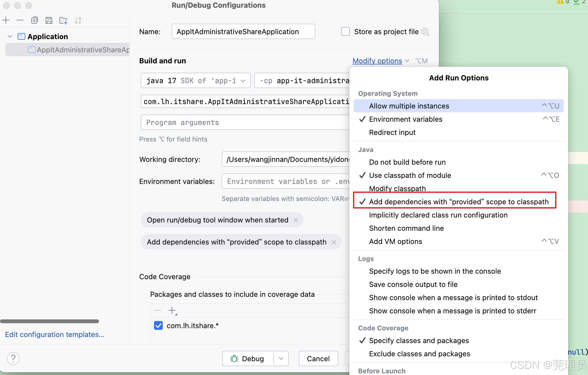This screenshot has width=588, height=375.
Task: Click the help question mark icon
Action: [13, 358]
